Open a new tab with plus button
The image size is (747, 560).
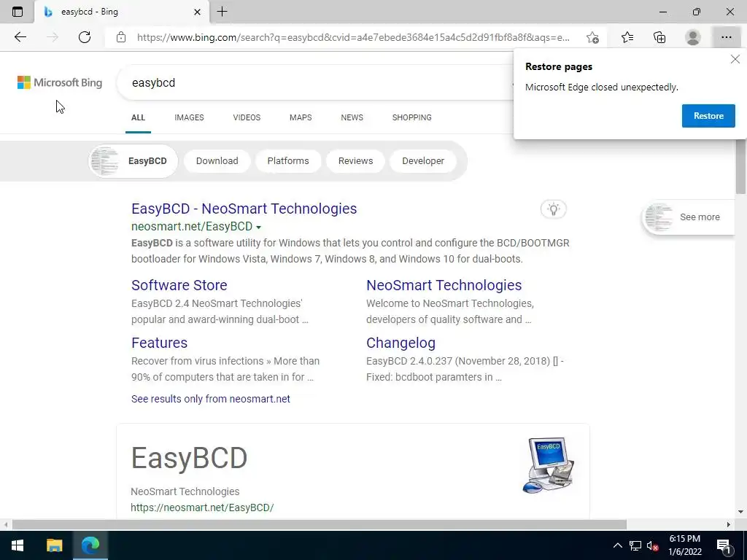pos(222,12)
